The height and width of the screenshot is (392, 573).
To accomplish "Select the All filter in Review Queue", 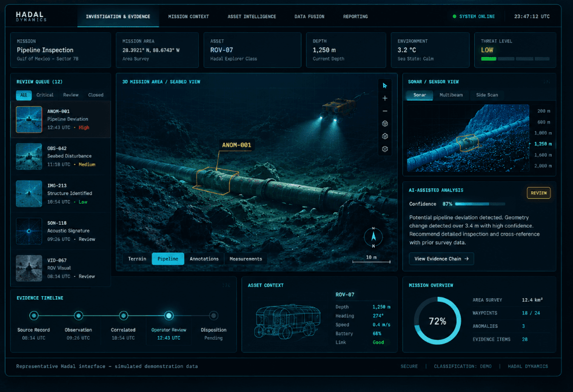I will click(24, 95).
